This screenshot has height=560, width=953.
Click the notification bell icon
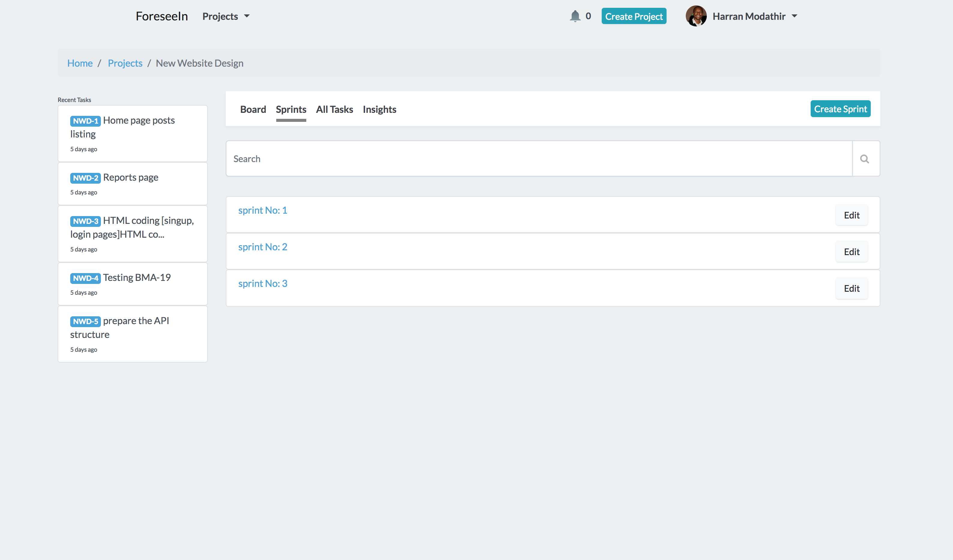(x=575, y=16)
